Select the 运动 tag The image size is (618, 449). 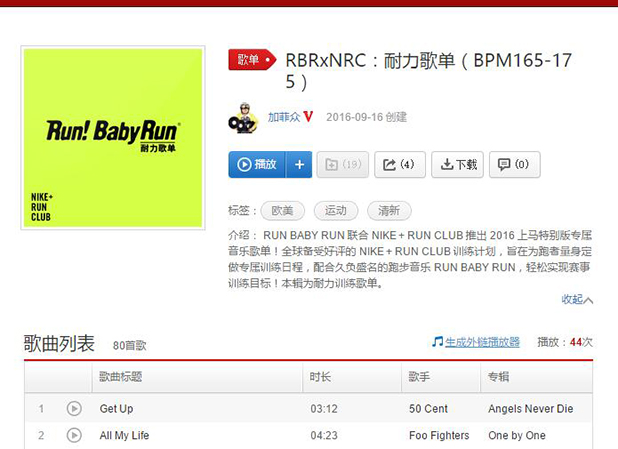tap(336, 211)
